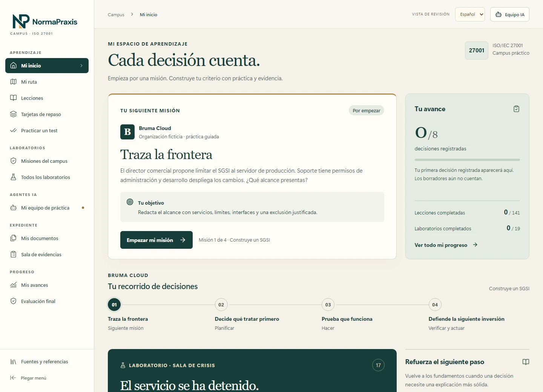The image size is (543, 392).
Task: Select step 02 Decide qué tratar primero
Action: [x=221, y=305]
